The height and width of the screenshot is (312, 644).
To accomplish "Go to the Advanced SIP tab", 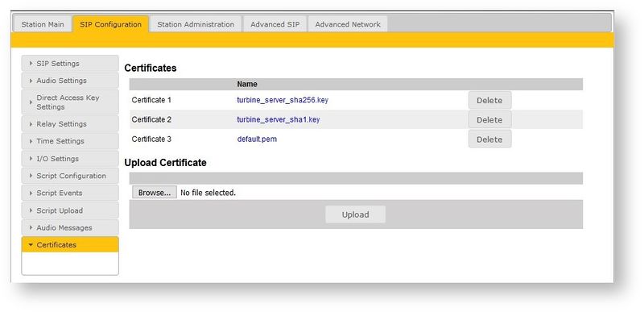I will (x=275, y=24).
